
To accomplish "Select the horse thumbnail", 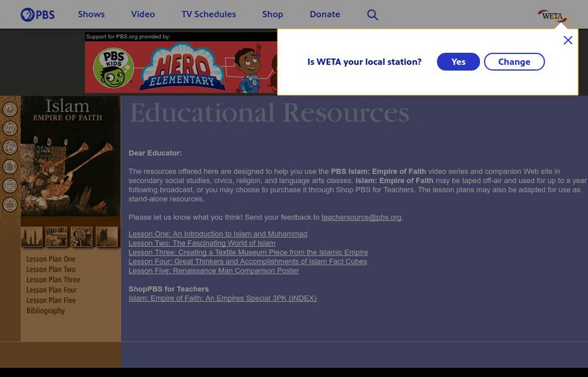I will pos(107,237).
